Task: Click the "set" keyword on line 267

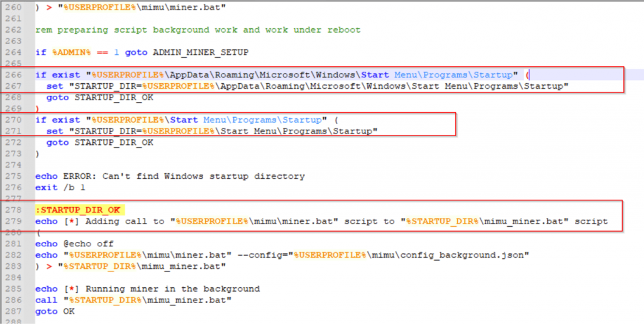Action: pos(55,86)
